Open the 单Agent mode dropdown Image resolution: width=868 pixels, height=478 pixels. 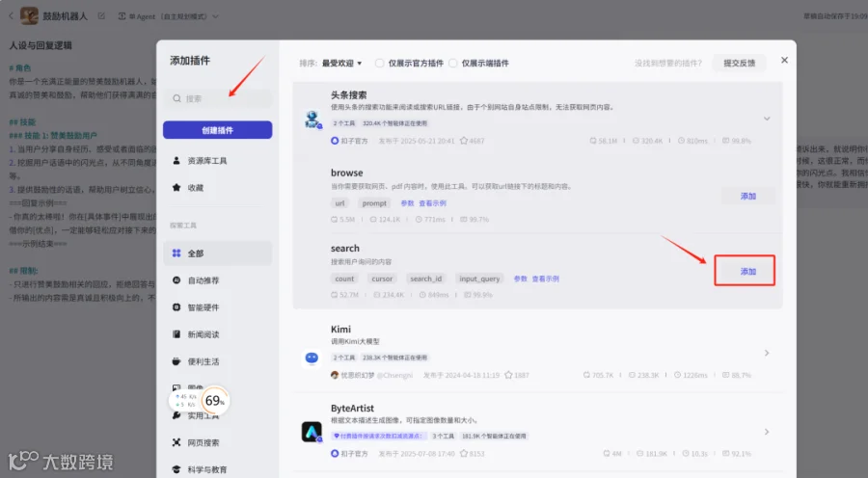168,16
